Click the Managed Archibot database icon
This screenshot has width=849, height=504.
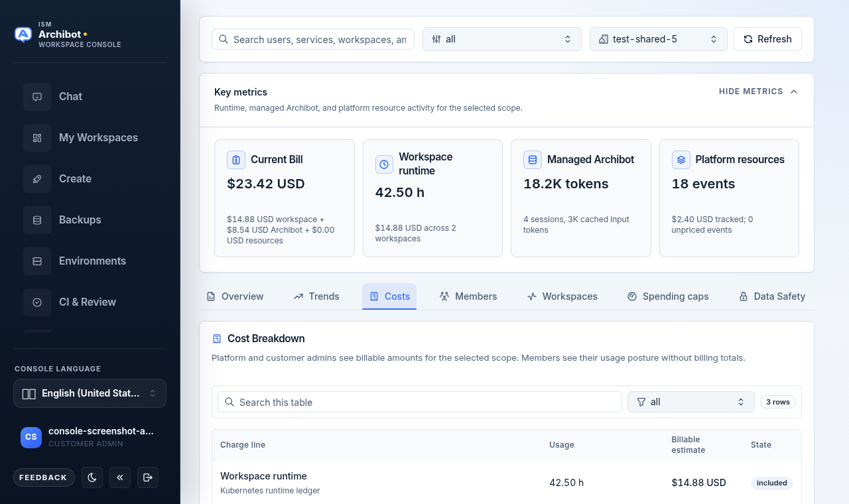(533, 160)
